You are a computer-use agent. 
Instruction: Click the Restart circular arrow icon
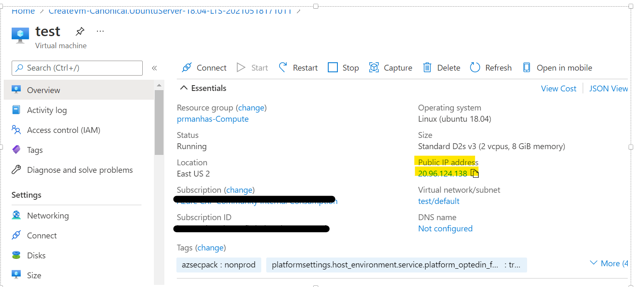(283, 68)
